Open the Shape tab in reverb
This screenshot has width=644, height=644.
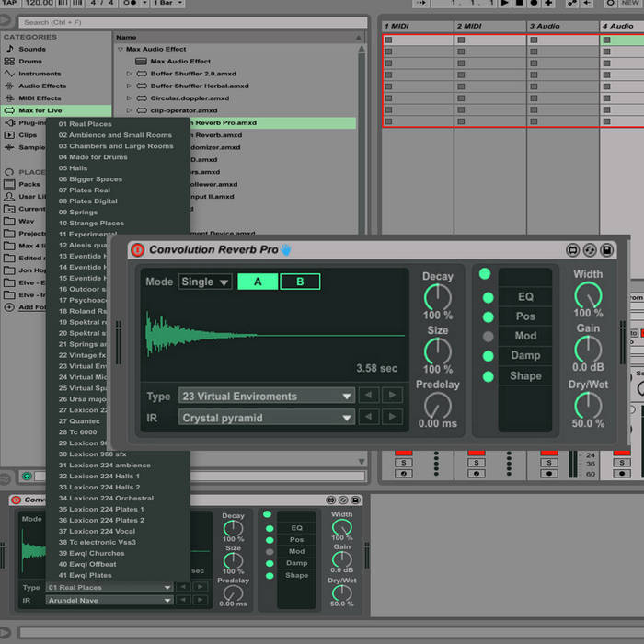[x=525, y=375]
